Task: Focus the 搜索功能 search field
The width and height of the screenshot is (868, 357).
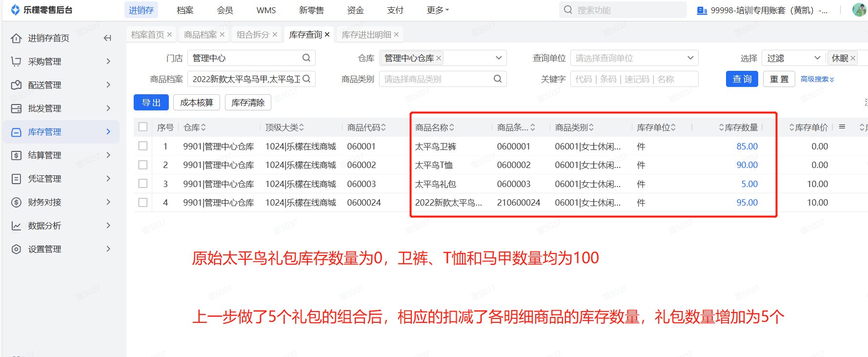Action: point(623,10)
